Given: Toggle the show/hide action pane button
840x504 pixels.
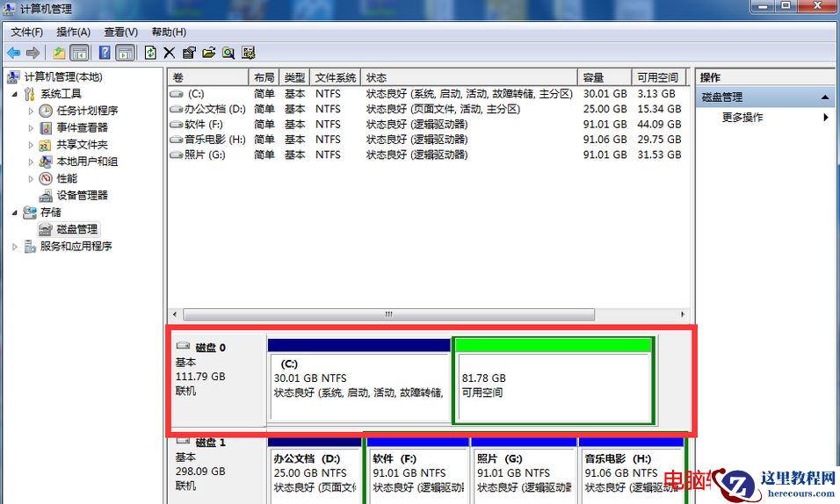Looking at the screenshot, I should 125,53.
